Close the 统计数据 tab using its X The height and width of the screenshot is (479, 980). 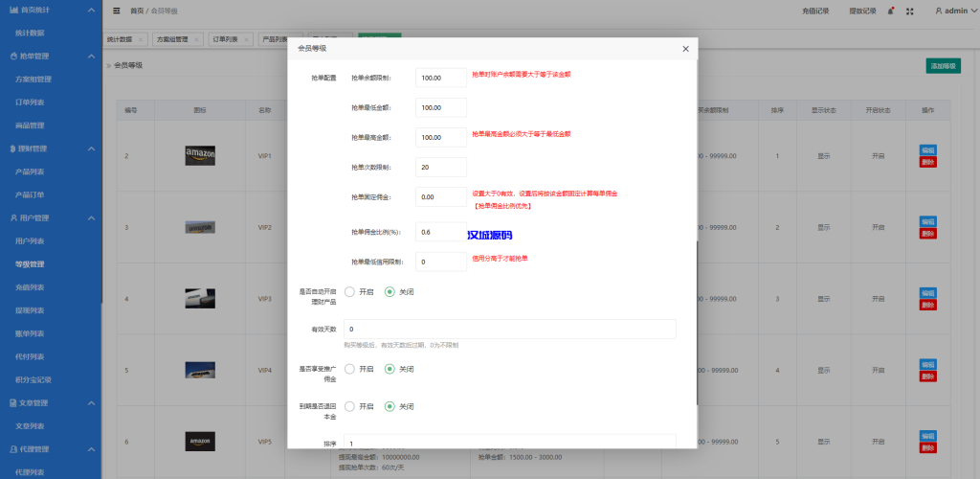(x=140, y=39)
